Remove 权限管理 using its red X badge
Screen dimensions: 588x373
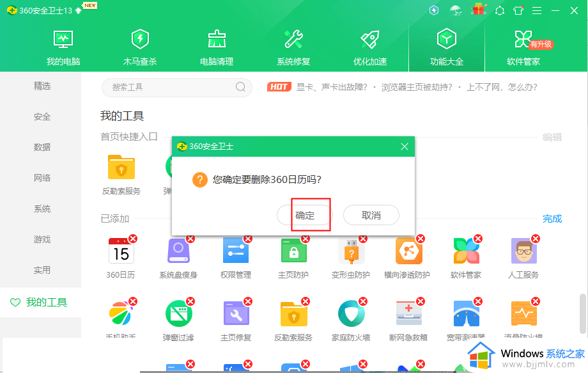248,239
